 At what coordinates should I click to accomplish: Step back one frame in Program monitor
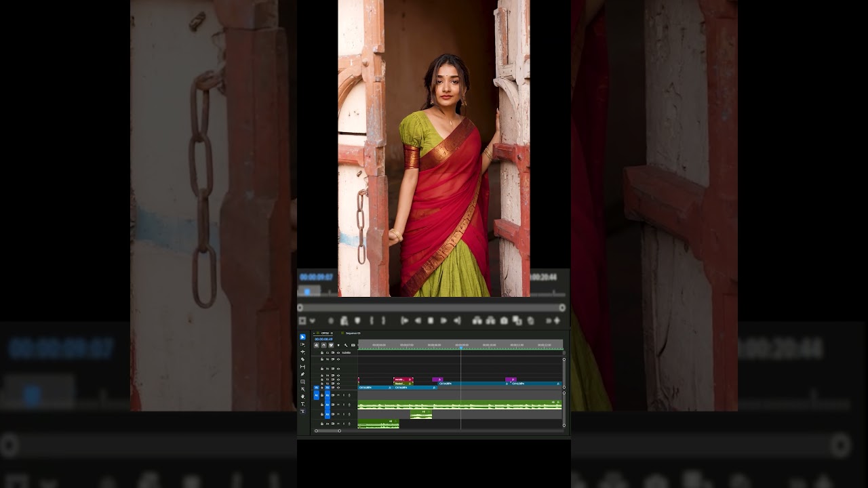coord(418,321)
